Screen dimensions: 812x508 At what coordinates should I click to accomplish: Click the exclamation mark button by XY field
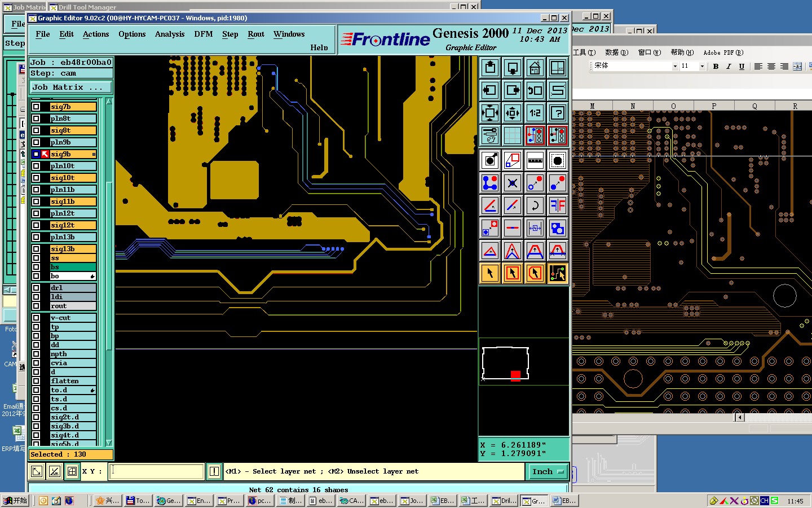[x=214, y=471]
